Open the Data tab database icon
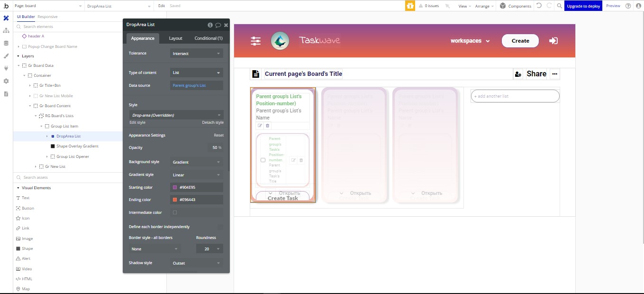Screen dimensions: 644x294 [x=6, y=43]
